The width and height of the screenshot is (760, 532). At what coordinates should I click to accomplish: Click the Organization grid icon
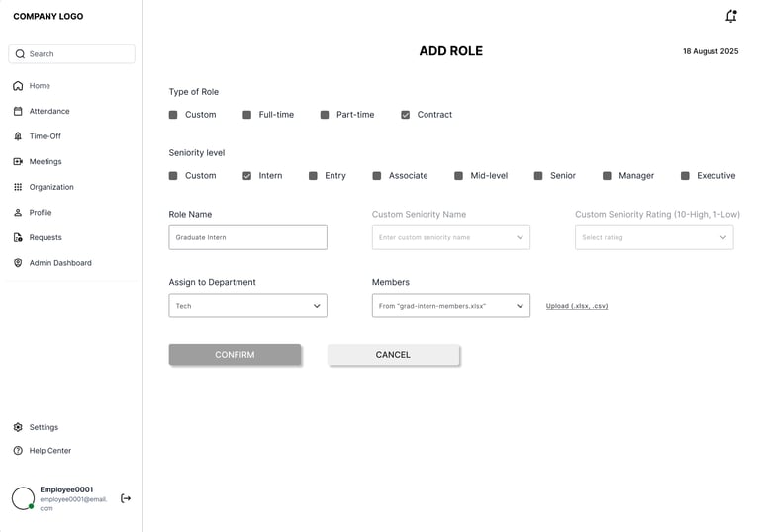pyautogui.click(x=18, y=187)
